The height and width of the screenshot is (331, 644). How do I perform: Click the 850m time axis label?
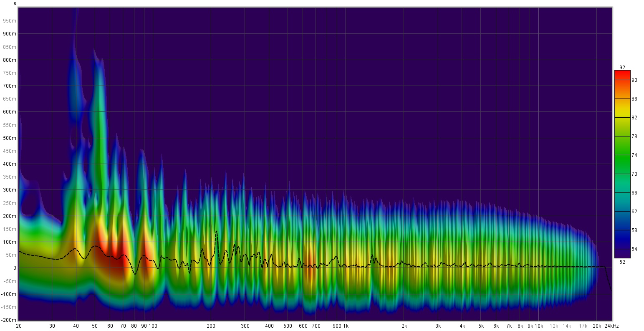click(x=10, y=47)
